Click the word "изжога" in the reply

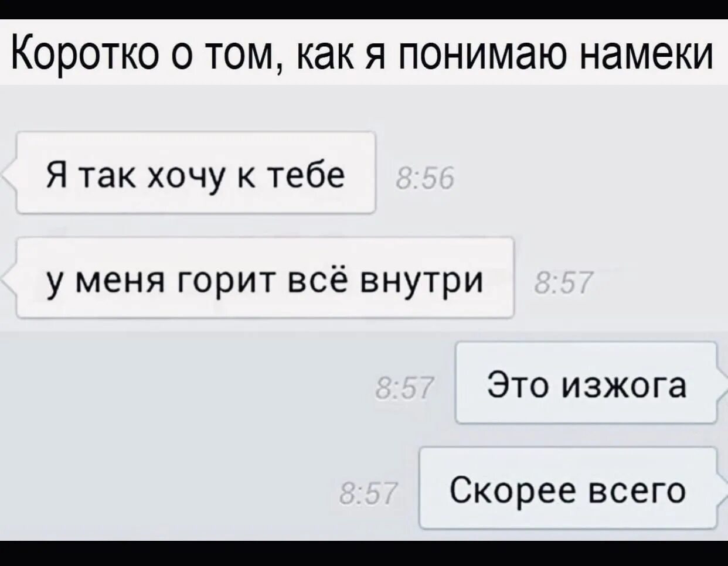point(624,387)
